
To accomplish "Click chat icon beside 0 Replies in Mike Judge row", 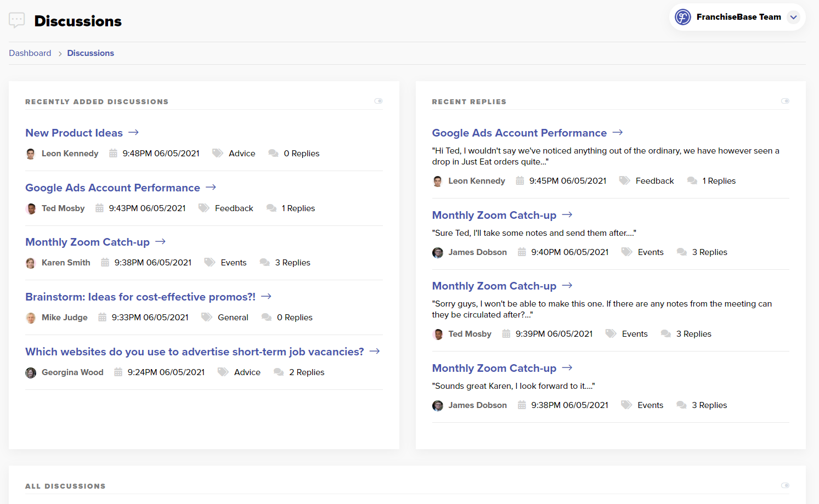I will [267, 317].
